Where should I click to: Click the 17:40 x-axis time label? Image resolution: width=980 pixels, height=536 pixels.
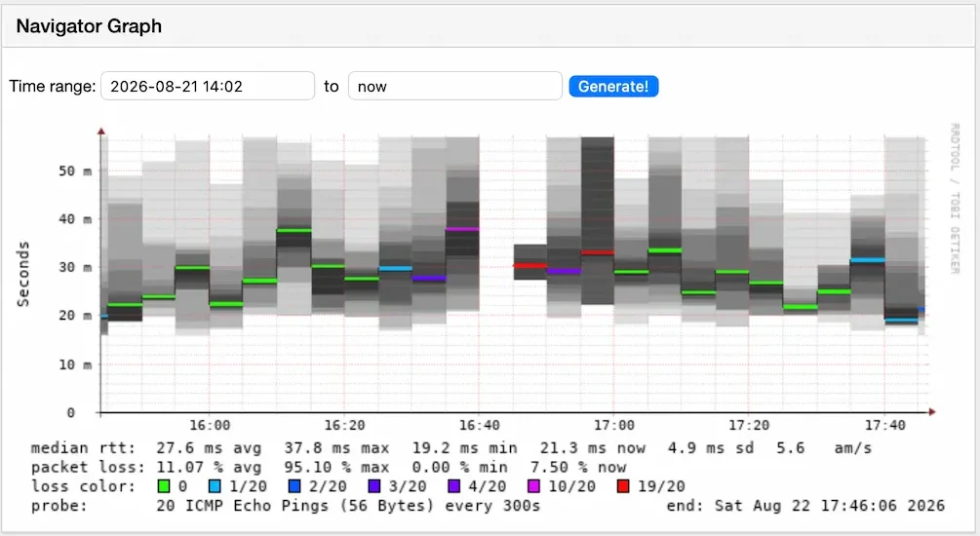pos(885,426)
